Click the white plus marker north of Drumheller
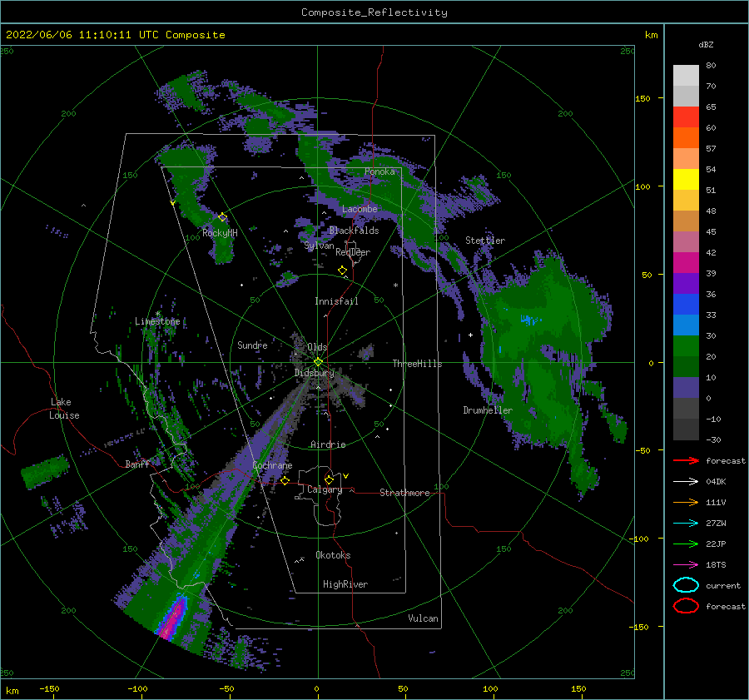Viewport: 749px width, 700px height. pyautogui.click(x=470, y=335)
